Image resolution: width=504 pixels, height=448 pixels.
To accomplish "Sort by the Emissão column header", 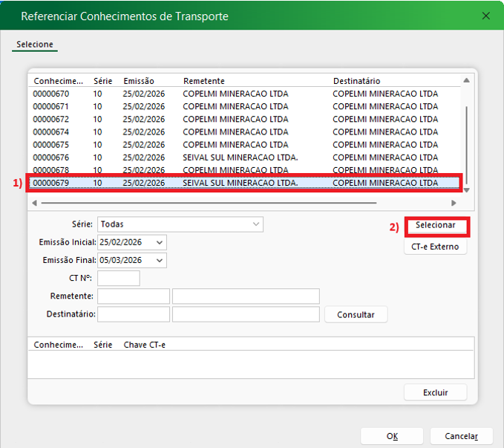I will pyautogui.click(x=139, y=80).
